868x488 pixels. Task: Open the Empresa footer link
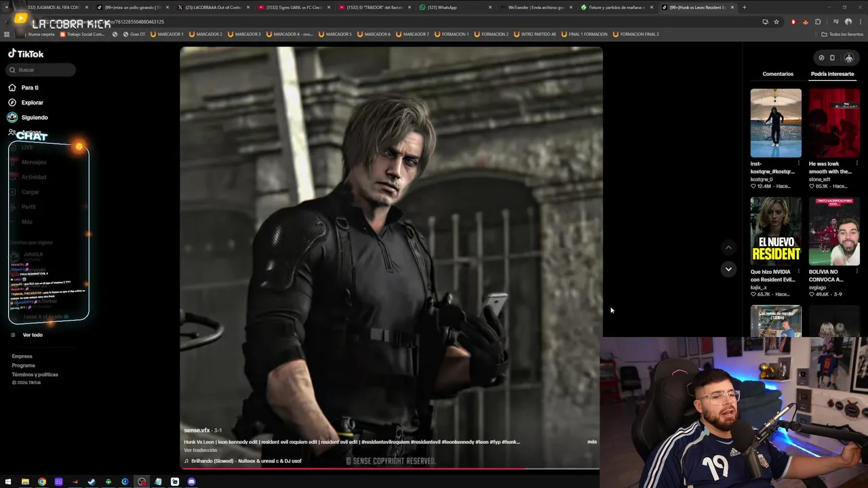[x=22, y=356]
